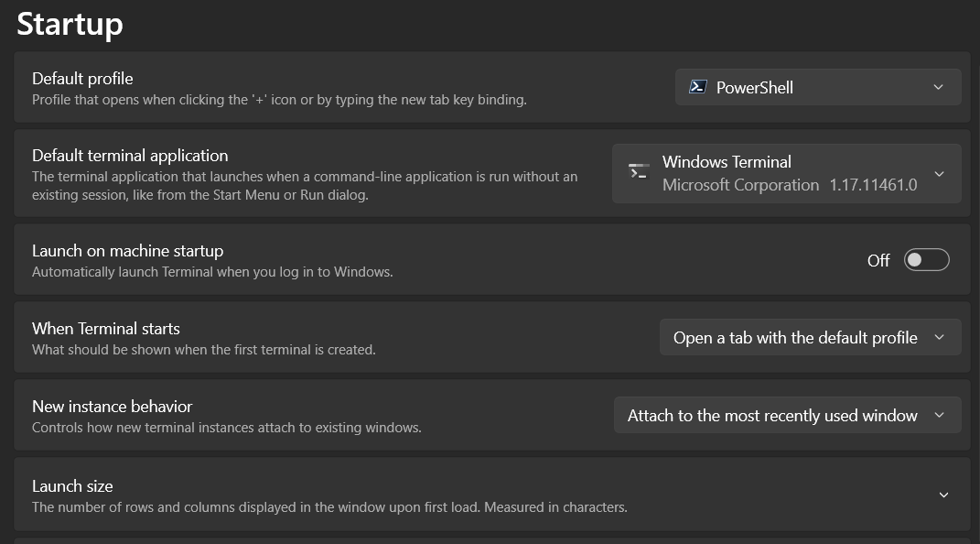Click the PowerShell icon in Default profile
Image resolution: width=980 pixels, height=544 pixels.
point(697,87)
